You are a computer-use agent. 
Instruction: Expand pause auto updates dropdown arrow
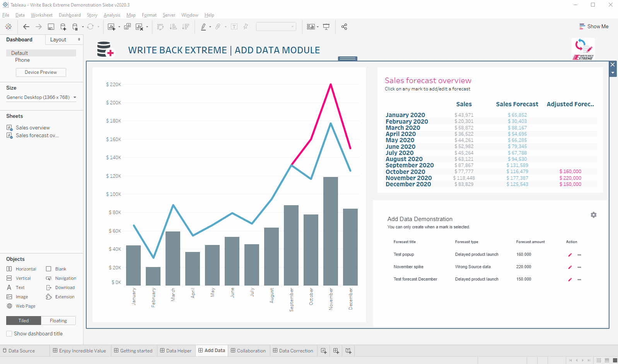tap(83, 27)
